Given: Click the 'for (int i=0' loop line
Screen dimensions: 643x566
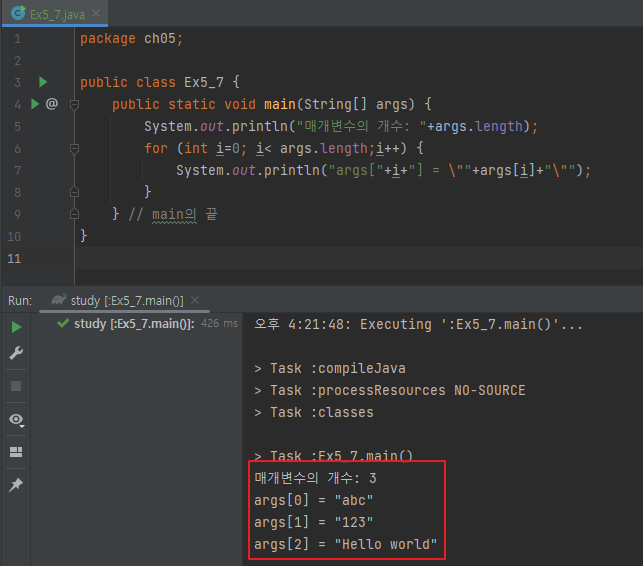Looking at the screenshot, I should click(284, 148).
